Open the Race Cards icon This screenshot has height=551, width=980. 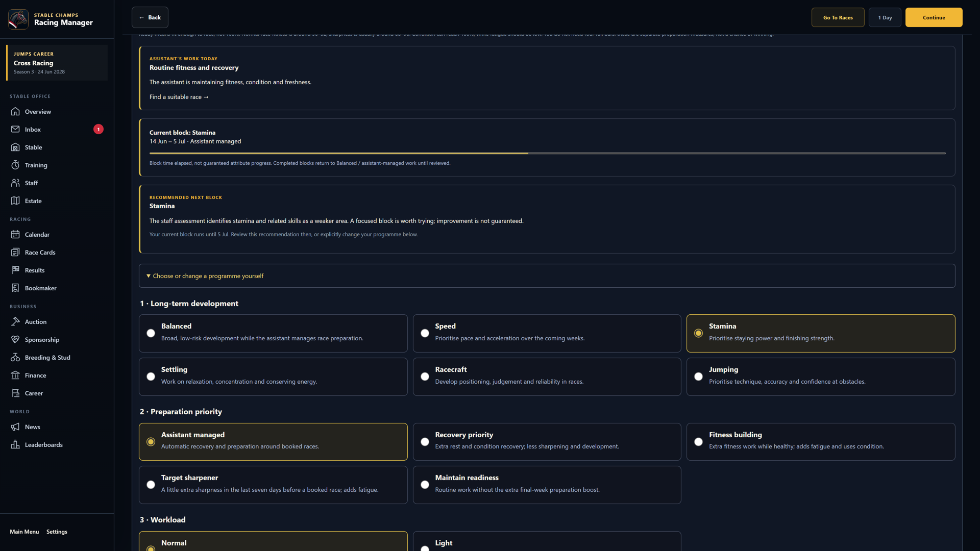15,252
